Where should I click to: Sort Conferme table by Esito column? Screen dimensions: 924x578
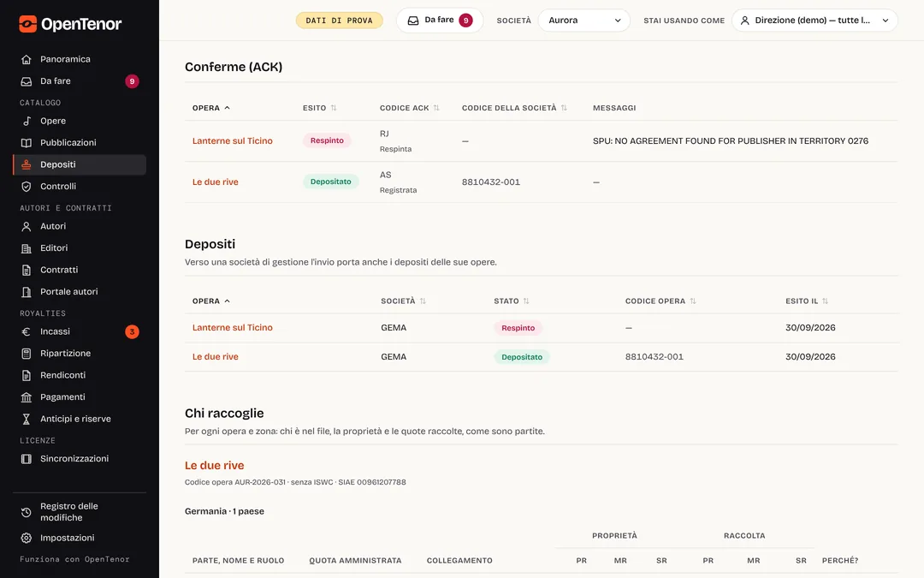319,108
